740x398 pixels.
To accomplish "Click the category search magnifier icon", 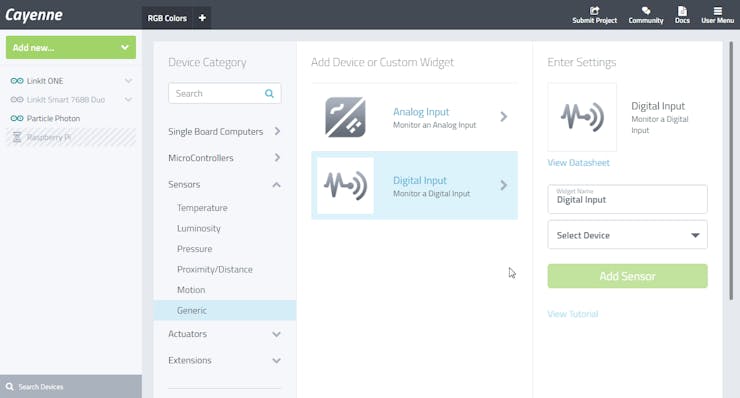I will pos(269,93).
